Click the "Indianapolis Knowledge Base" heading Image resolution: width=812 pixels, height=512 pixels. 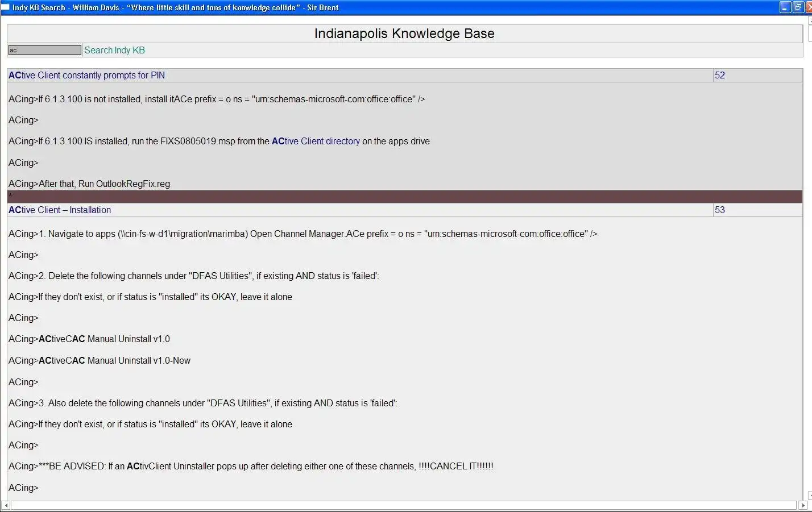[404, 34]
